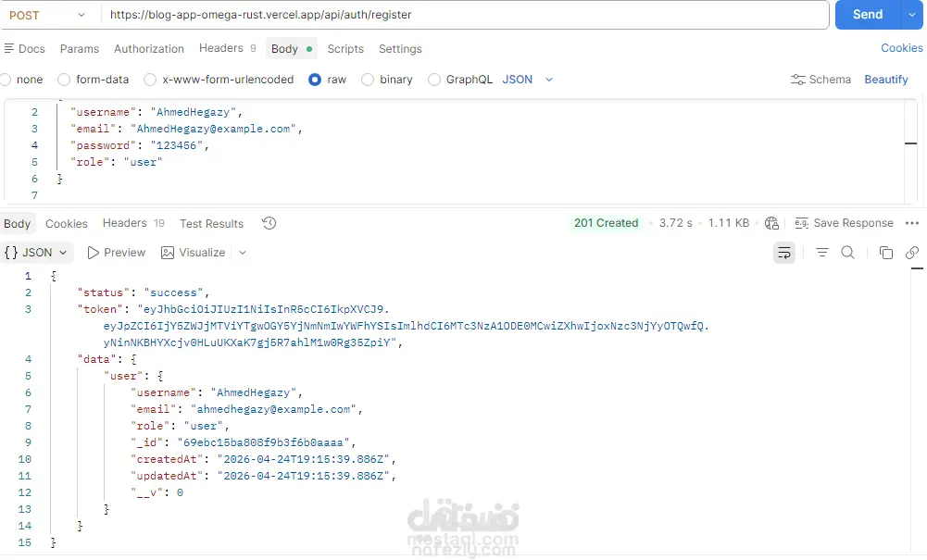
Task: Click 201 Created status
Action: point(606,223)
